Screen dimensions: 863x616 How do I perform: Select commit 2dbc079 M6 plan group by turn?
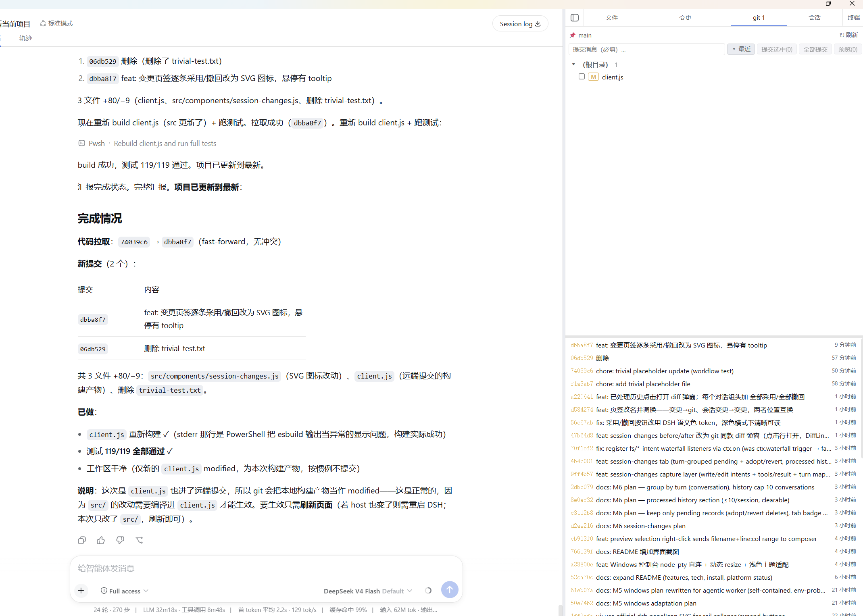coord(713,487)
